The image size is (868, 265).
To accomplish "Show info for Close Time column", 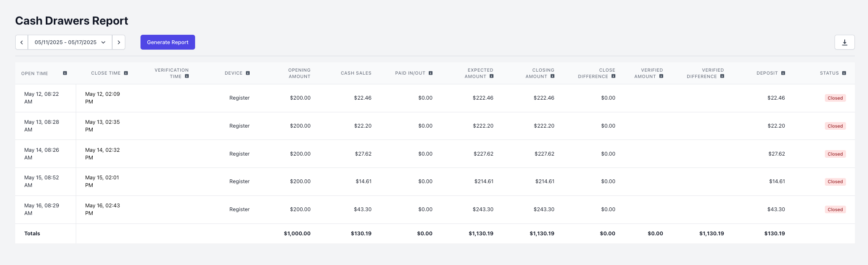I will (x=126, y=73).
